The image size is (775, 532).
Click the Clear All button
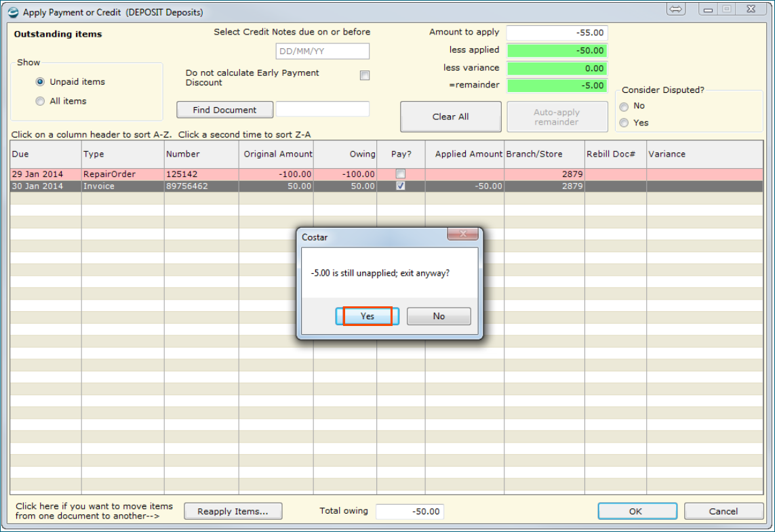[x=450, y=117]
